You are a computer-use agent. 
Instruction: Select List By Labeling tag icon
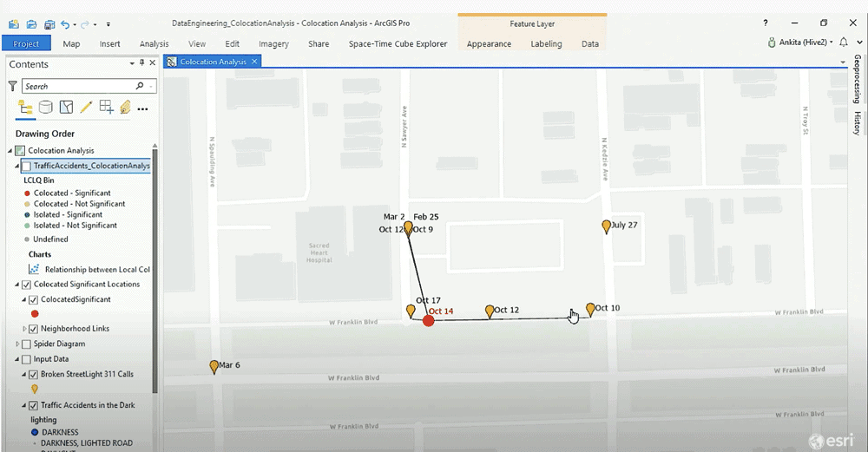pos(125,107)
